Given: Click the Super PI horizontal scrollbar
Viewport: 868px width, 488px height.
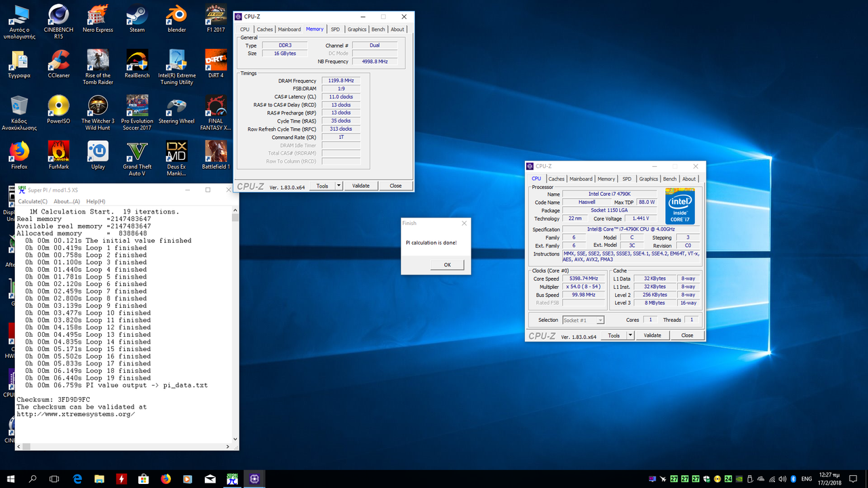Looking at the screenshot, I should 123,447.
